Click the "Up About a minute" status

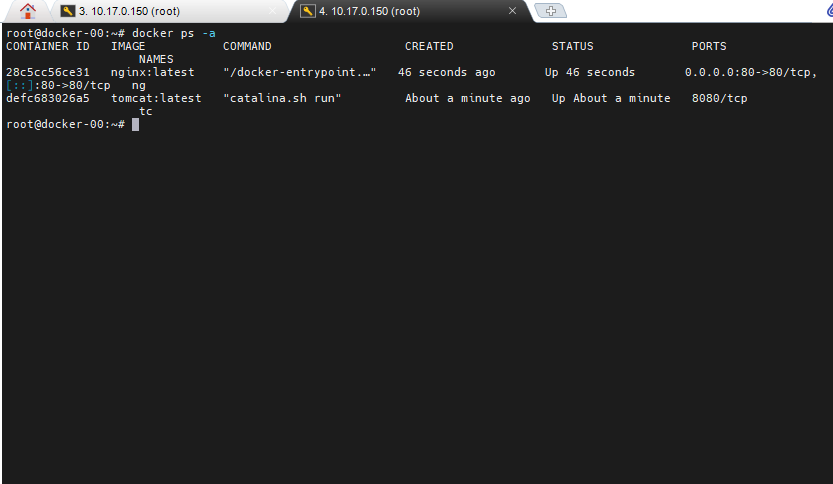coord(611,98)
